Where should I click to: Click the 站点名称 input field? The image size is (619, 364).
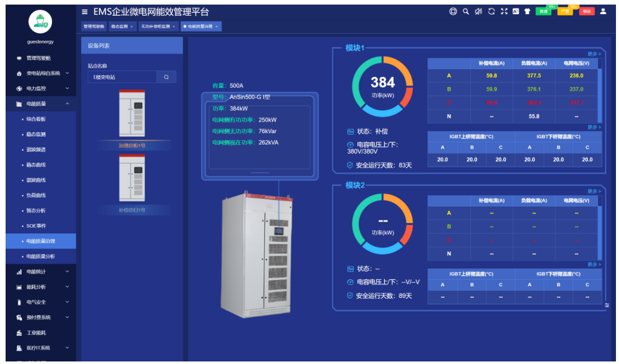pyautogui.click(x=122, y=77)
